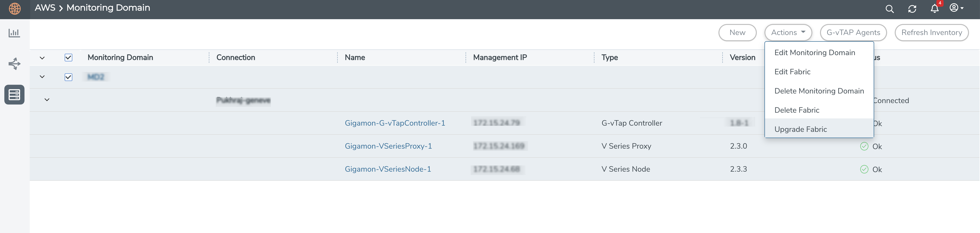Choose Upgrade Fabric from the Actions menu
Image resolution: width=980 pixels, height=233 pixels.
[x=800, y=129]
